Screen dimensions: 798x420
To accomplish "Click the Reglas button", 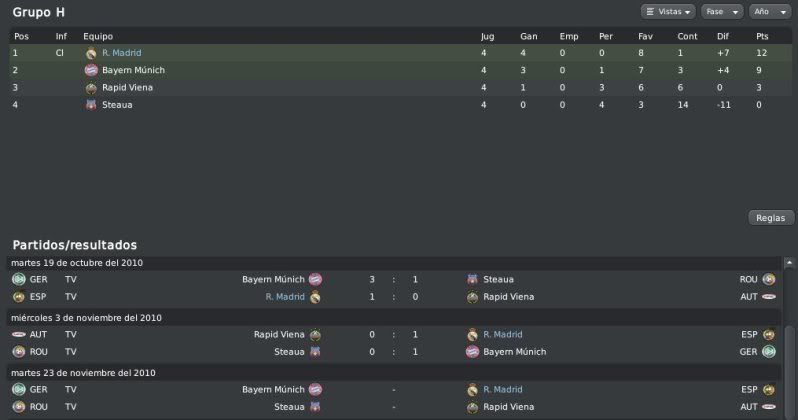I will [771, 218].
